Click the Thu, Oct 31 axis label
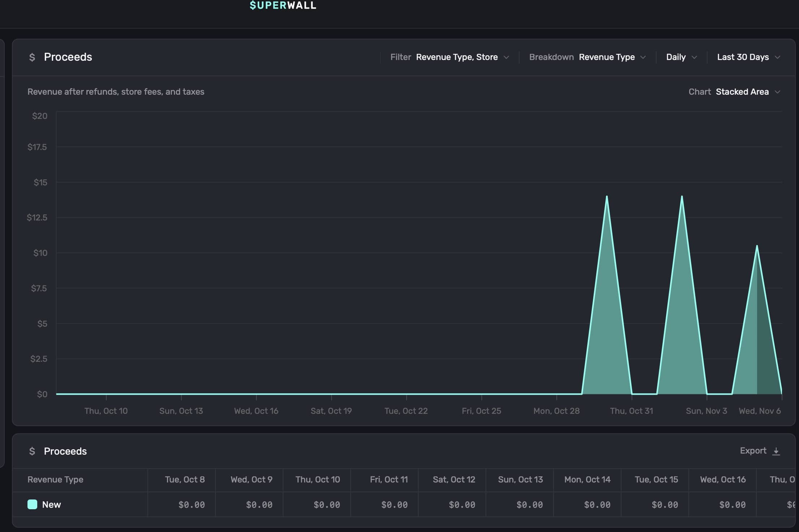 pos(631,411)
